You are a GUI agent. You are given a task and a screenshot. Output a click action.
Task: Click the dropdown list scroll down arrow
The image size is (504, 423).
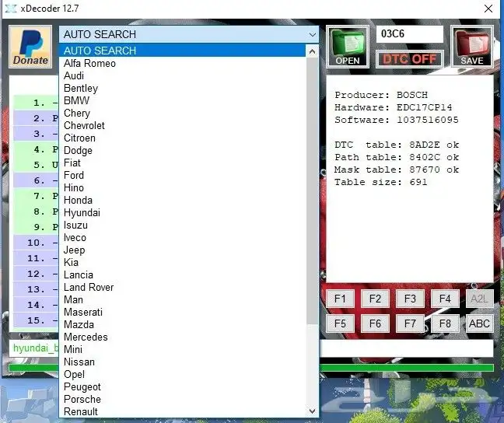(x=312, y=411)
